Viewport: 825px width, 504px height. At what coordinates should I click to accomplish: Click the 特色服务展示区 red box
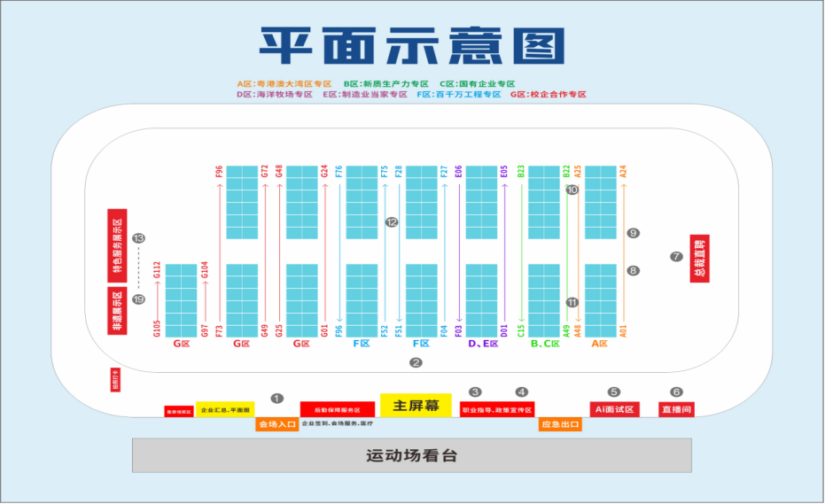(117, 245)
